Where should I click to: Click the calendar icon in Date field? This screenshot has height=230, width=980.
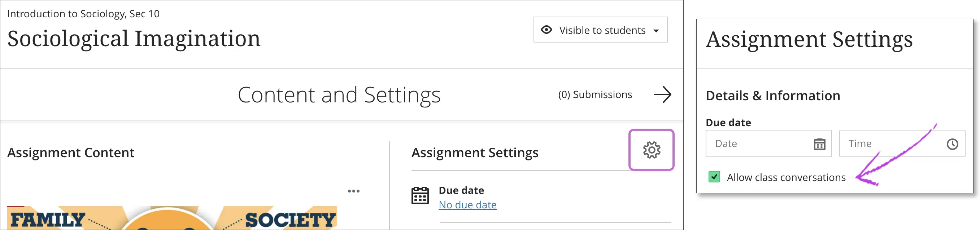click(819, 144)
